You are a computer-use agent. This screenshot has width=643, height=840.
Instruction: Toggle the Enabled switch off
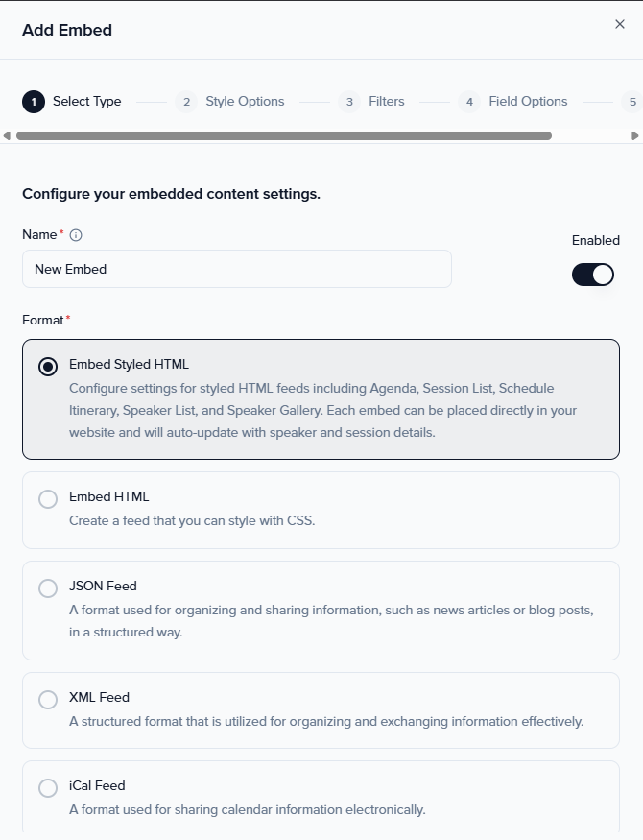(x=592, y=275)
